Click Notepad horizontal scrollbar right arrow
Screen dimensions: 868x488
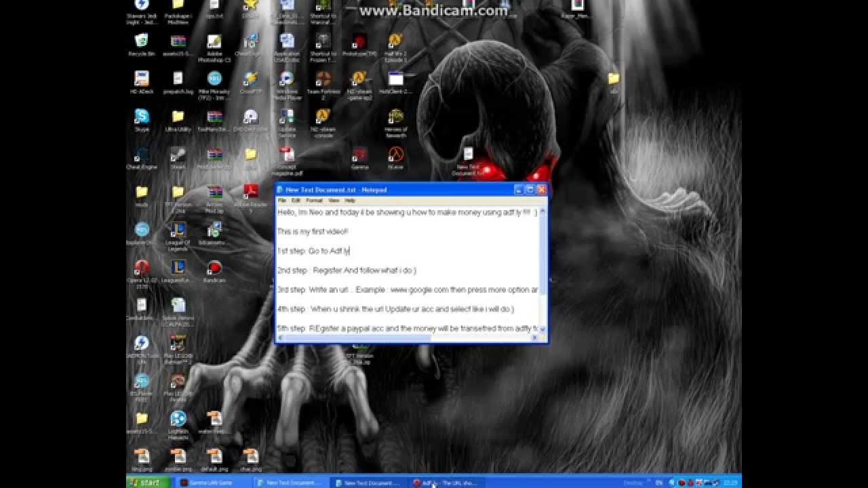534,338
